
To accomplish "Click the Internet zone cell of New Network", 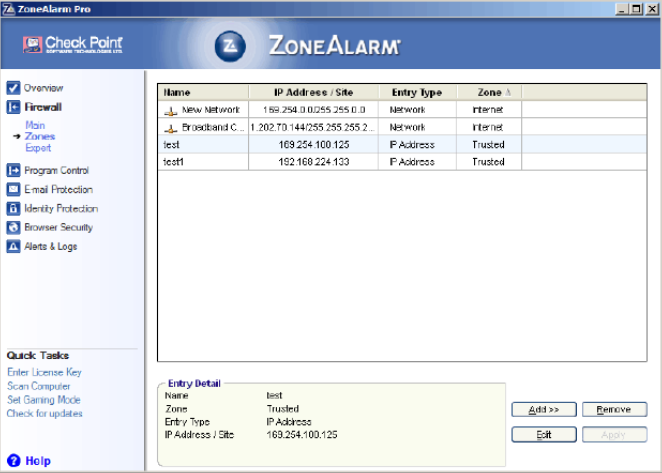I will (488, 110).
